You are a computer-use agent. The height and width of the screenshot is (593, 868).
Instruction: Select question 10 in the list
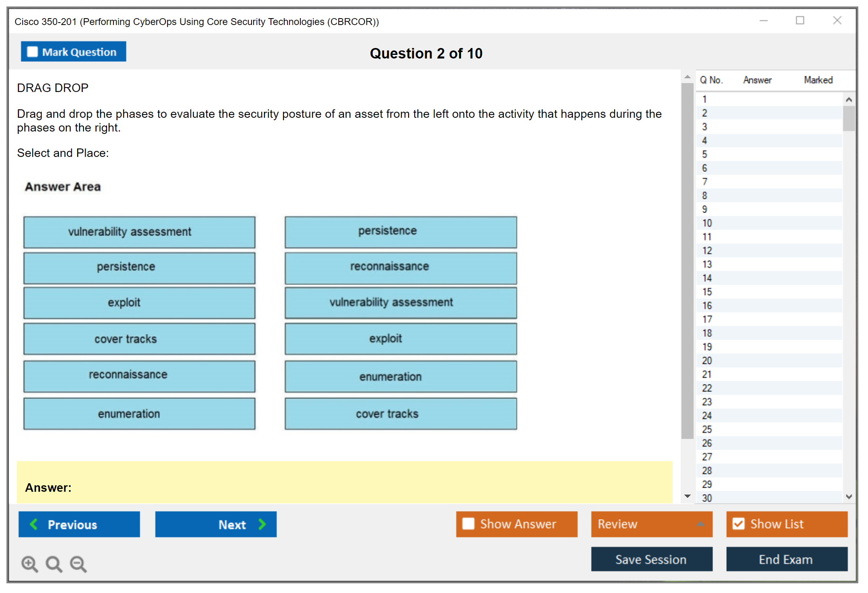point(707,223)
